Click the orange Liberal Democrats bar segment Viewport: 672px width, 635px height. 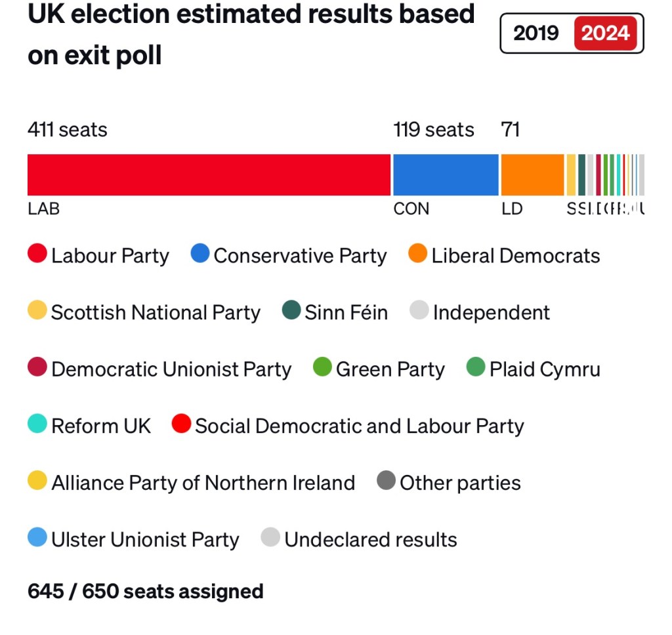click(532, 174)
